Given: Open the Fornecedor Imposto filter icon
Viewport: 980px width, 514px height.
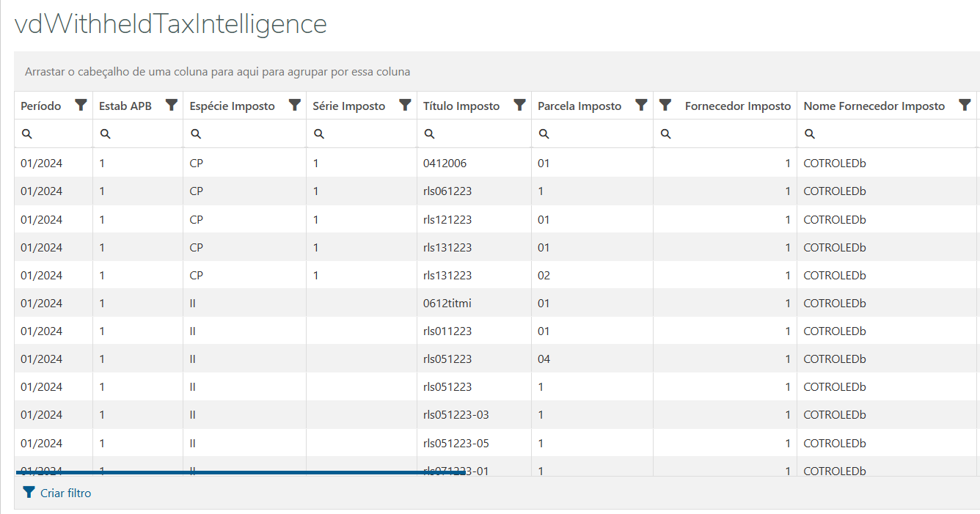Looking at the screenshot, I should 665,106.
